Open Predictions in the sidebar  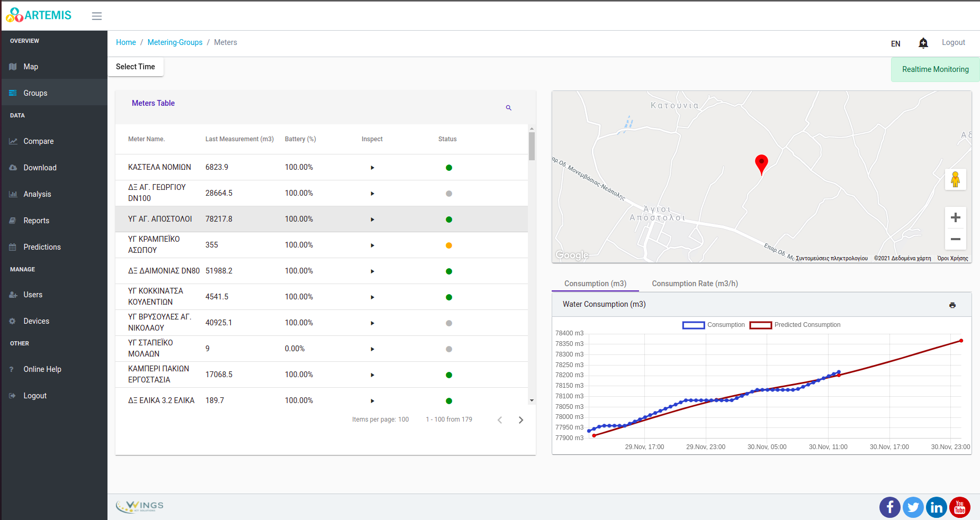[x=42, y=247]
